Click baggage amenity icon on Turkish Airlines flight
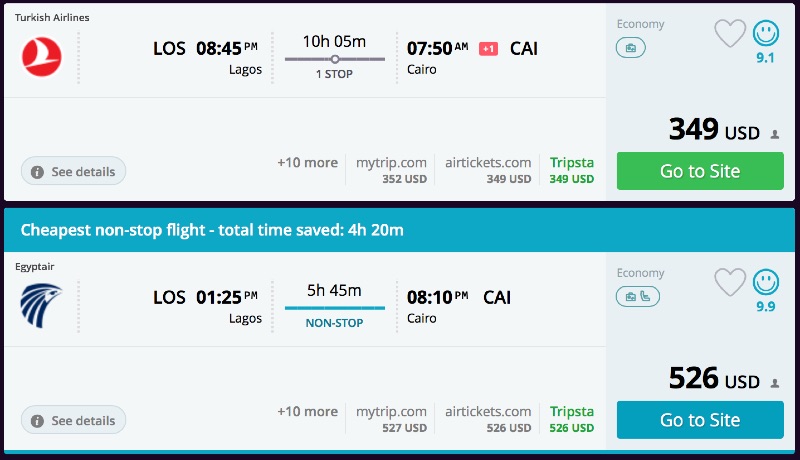The image size is (800, 460). [x=631, y=47]
